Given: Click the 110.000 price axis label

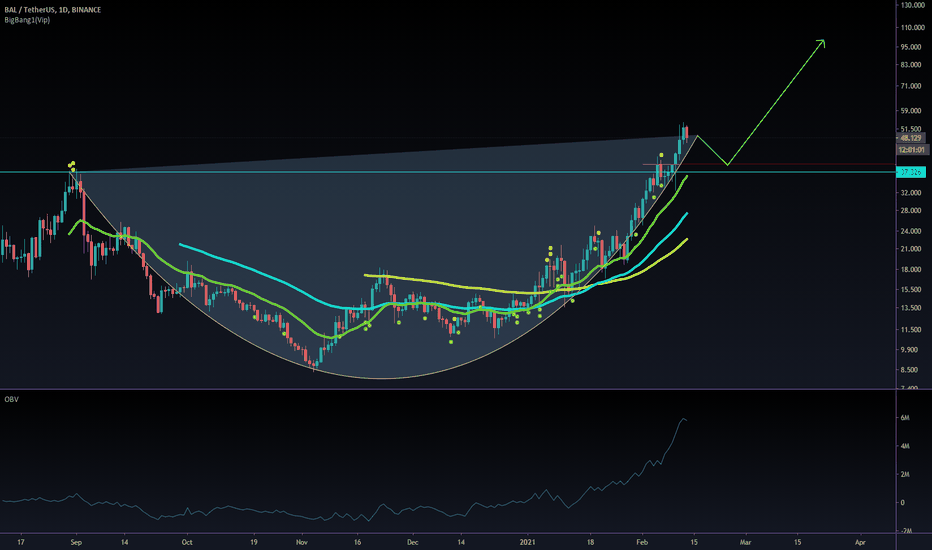Looking at the screenshot, I should [912, 27].
